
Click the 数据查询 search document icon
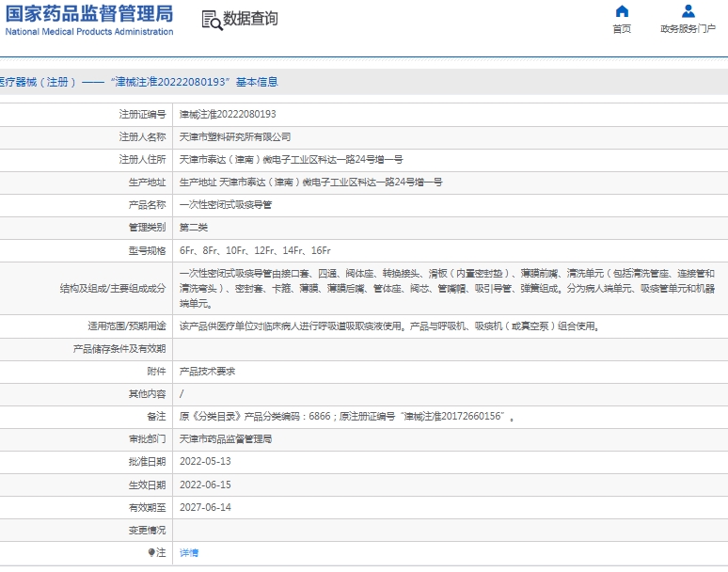212,21
